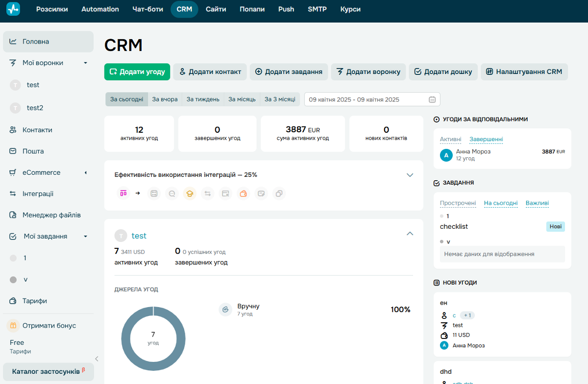
Task: Click the service logo in top-left corner
Action: click(13, 9)
